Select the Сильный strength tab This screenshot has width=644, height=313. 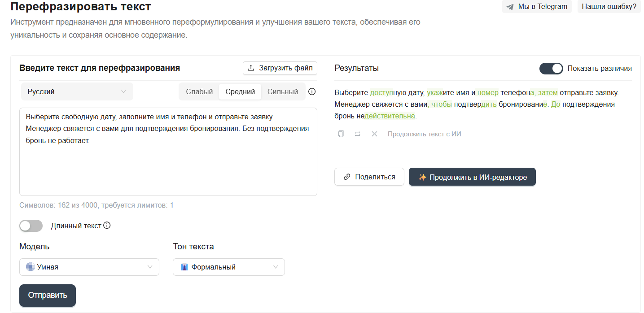point(283,91)
